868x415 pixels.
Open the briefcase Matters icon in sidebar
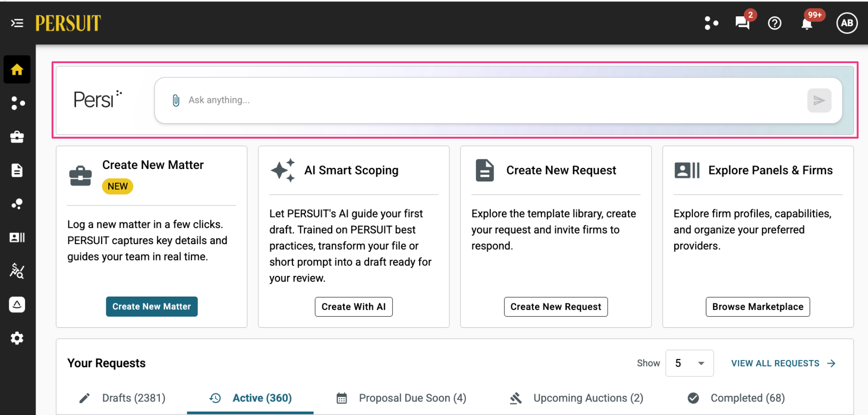(x=17, y=137)
